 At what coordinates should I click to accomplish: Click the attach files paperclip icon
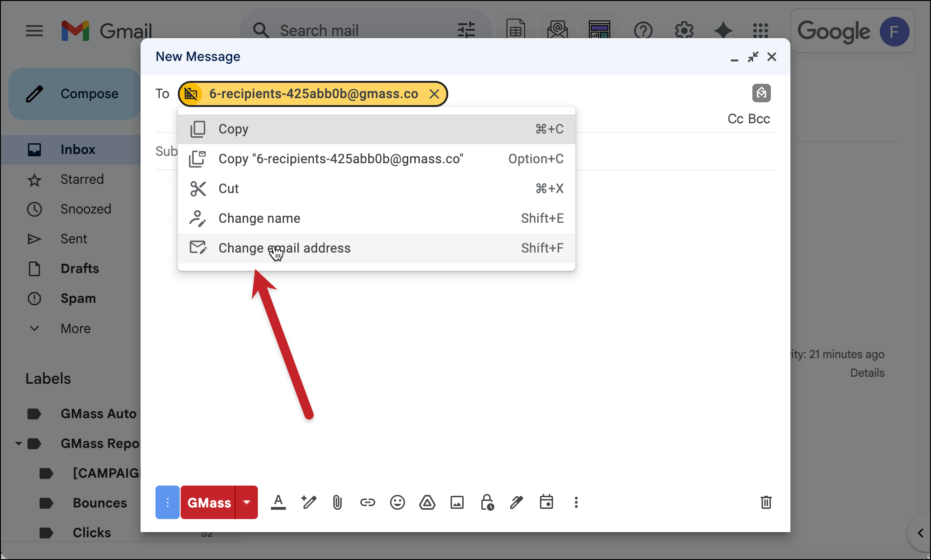(337, 502)
